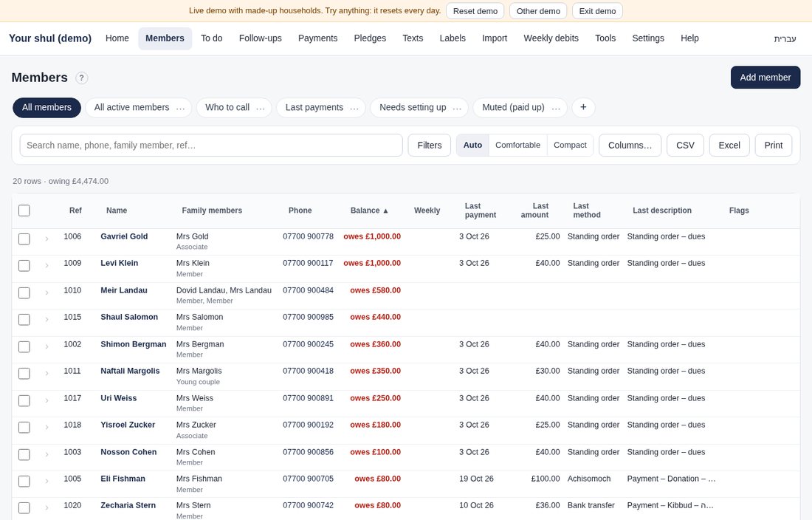Open member Eli Fishman
The image size is (812, 520).
pos(123,479)
